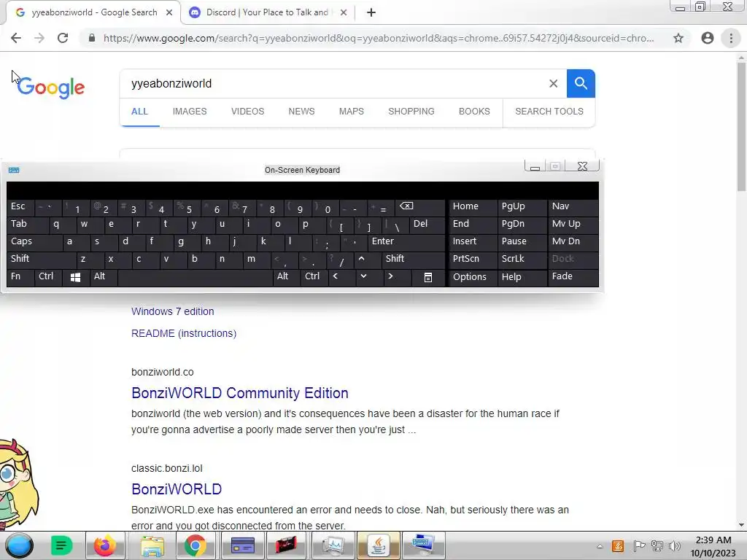The width and height of the screenshot is (747, 560).
Task: Open the Windows Start orb
Action: pyautogui.click(x=19, y=545)
